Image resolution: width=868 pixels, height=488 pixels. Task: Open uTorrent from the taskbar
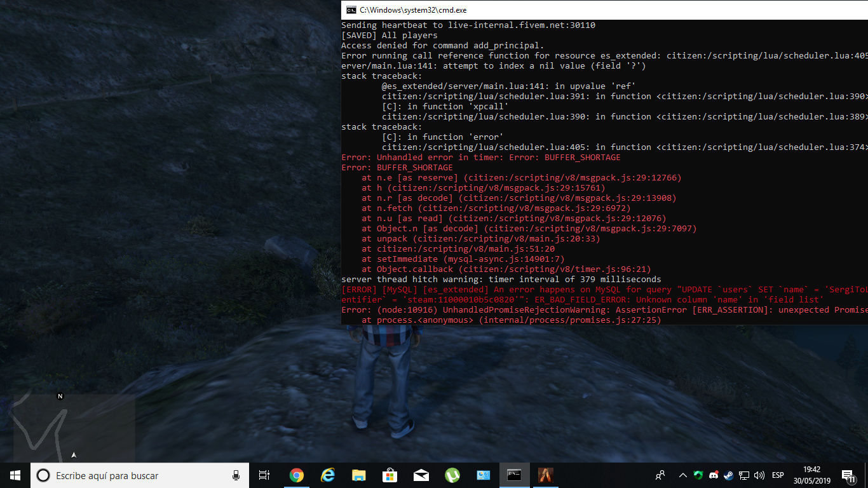tap(452, 475)
